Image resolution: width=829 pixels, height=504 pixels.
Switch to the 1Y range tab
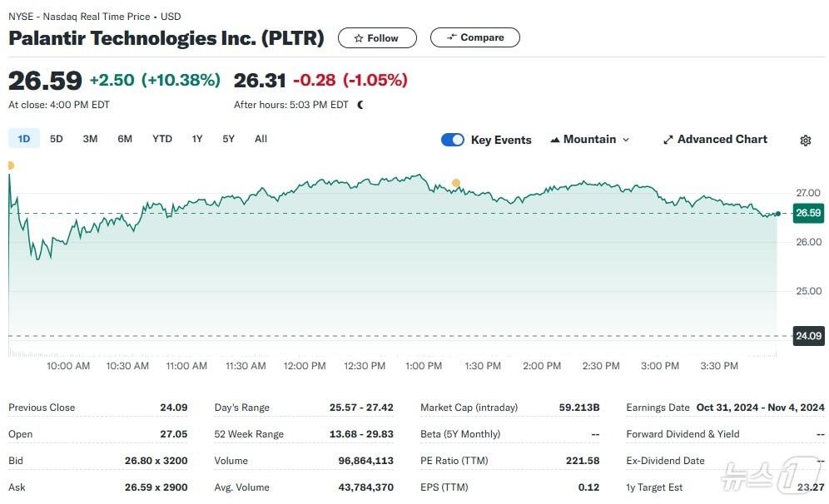pos(197,139)
